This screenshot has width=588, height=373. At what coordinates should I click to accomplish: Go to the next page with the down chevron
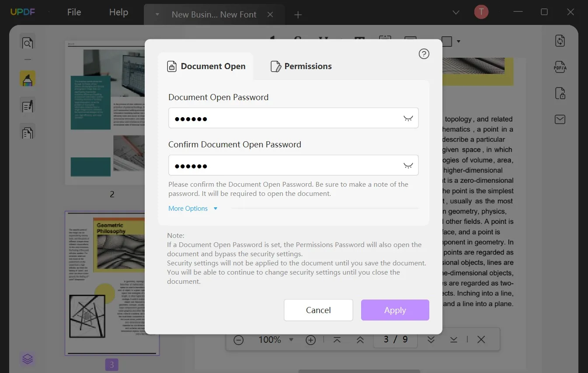pyautogui.click(x=431, y=339)
